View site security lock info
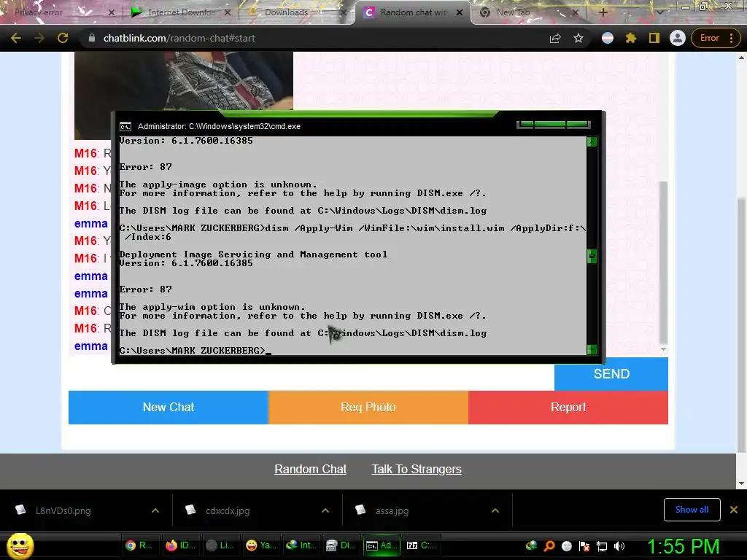Viewport: 747px width, 560px height. click(x=91, y=38)
